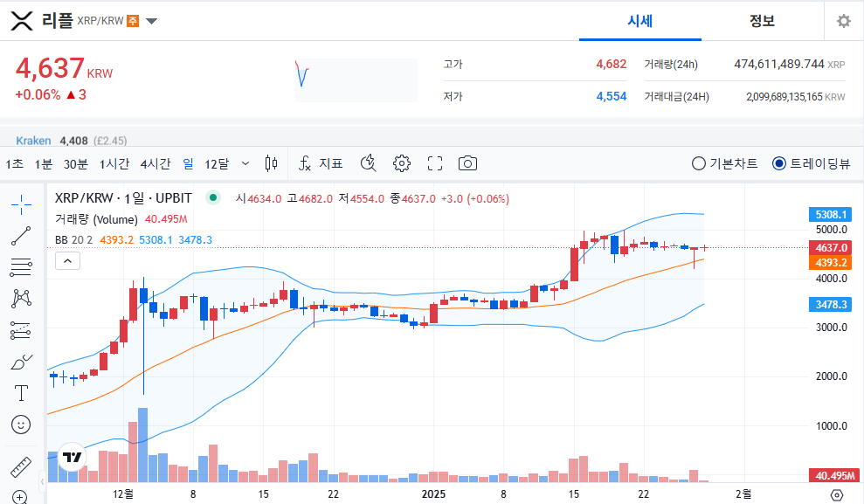Open the Kraken price link
The width and height of the screenshot is (864, 504).
pos(32,140)
